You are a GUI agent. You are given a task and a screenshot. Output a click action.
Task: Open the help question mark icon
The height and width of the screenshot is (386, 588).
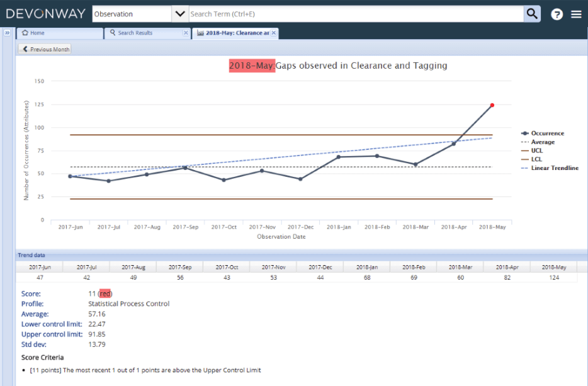557,14
